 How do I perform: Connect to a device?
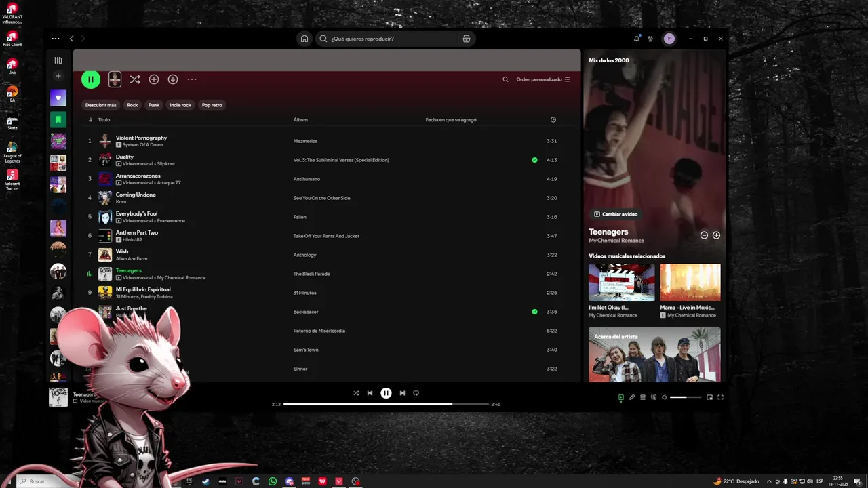click(654, 397)
